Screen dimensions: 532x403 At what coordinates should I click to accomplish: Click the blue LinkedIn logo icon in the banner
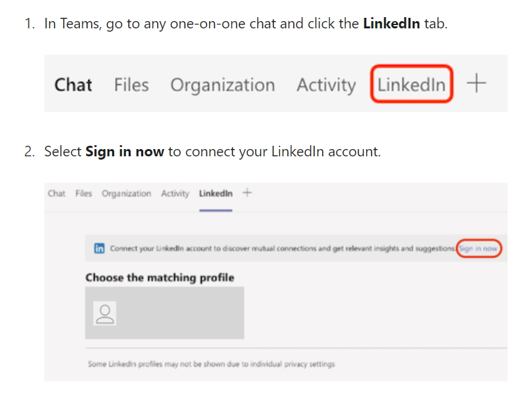click(x=100, y=248)
